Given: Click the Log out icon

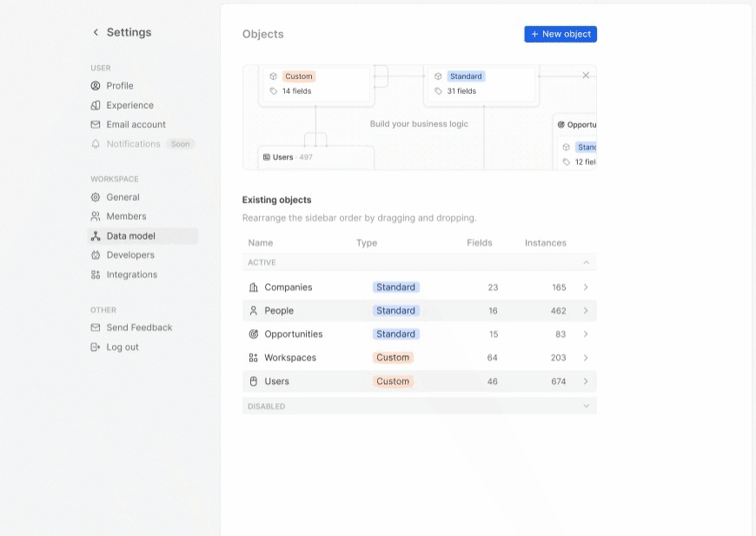Looking at the screenshot, I should pyautogui.click(x=96, y=347).
